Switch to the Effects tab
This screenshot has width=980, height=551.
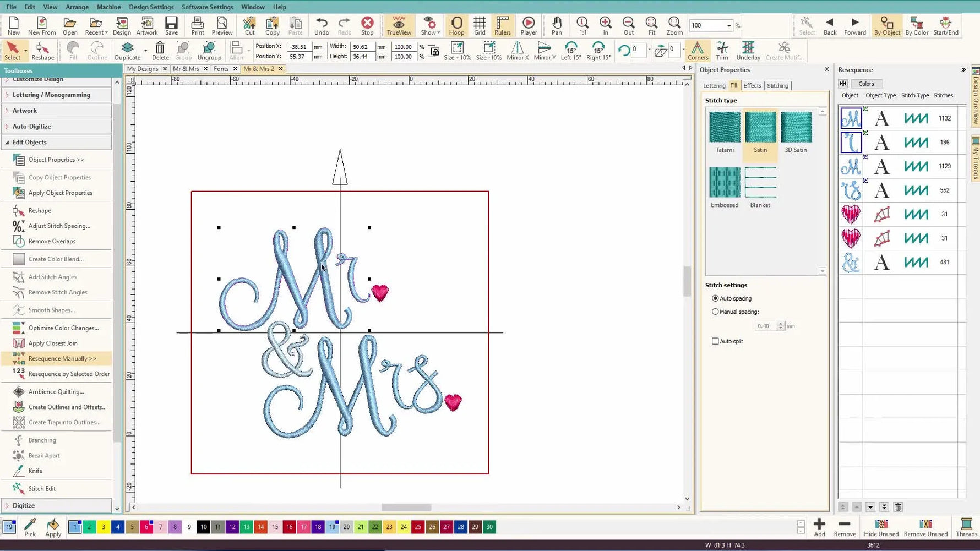click(752, 85)
